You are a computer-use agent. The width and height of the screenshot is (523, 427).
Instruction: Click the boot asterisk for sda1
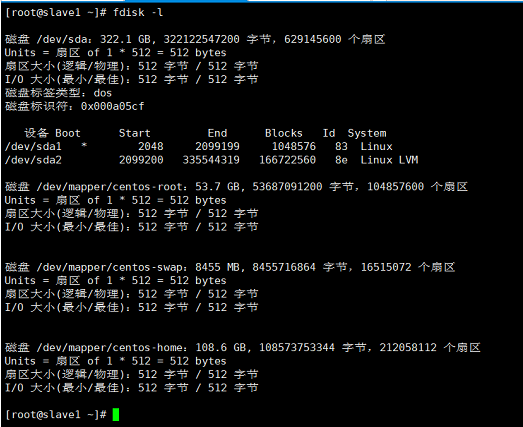[x=84, y=145]
